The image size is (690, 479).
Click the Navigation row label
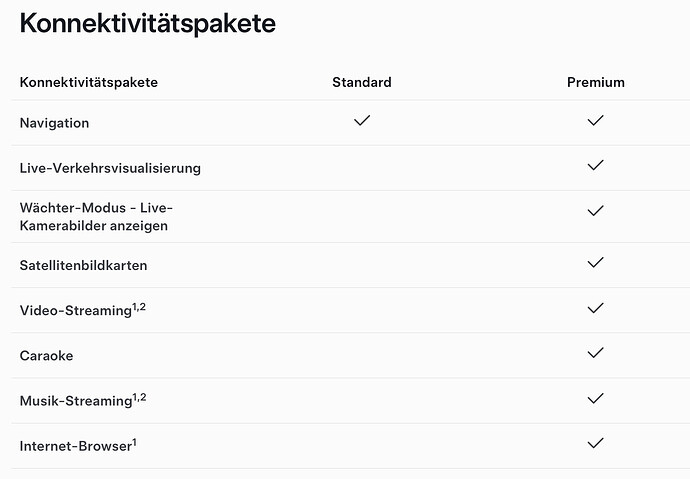click(x=55, y=123)
